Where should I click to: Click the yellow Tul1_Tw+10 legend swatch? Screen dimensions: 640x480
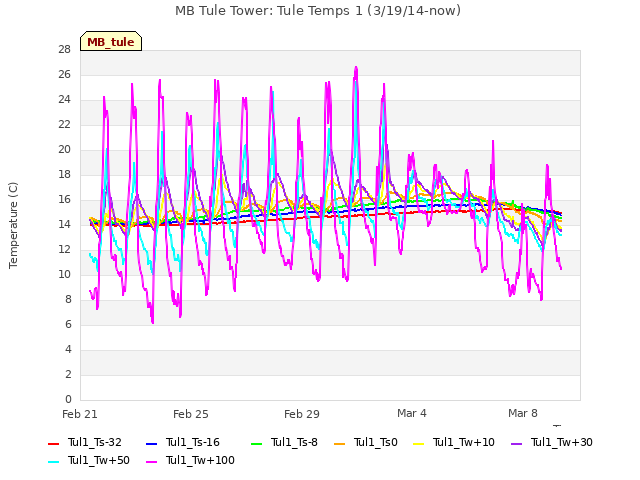[x=419, y=444]
